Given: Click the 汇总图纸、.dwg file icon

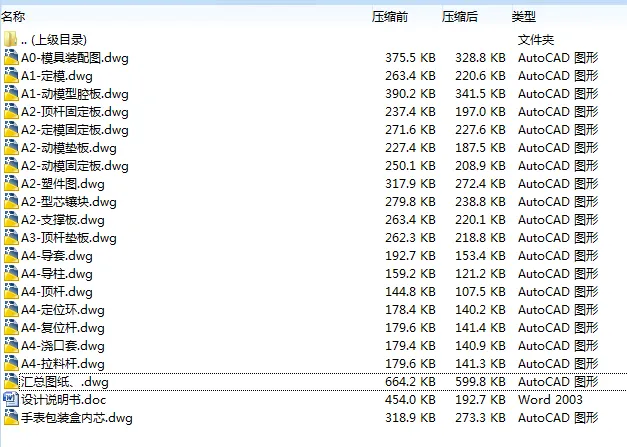Looking at the screenshot, I should tap(11, 381).
